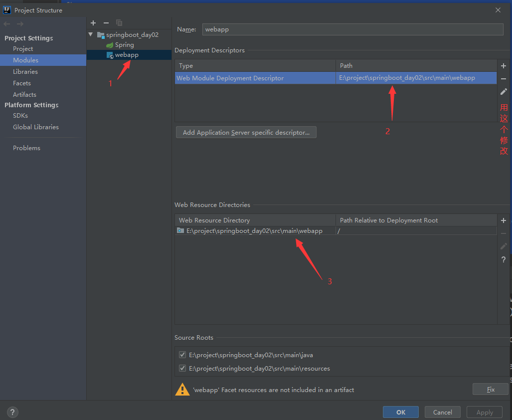Image resolution: width=512 pixels, height=420 pixels.
Task: Edit the deployment descriptor with the pencil icon
Action: 504,92
